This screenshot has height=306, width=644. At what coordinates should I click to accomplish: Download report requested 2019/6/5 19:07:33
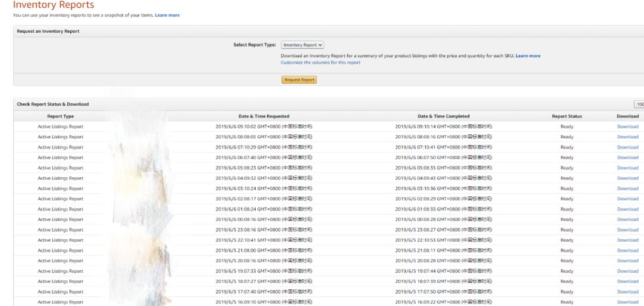click(x=627, y=271)
